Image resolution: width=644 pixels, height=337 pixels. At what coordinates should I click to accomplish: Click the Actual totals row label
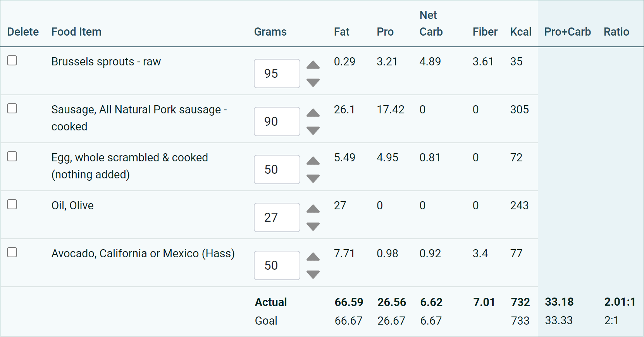(x=270, y=302)
